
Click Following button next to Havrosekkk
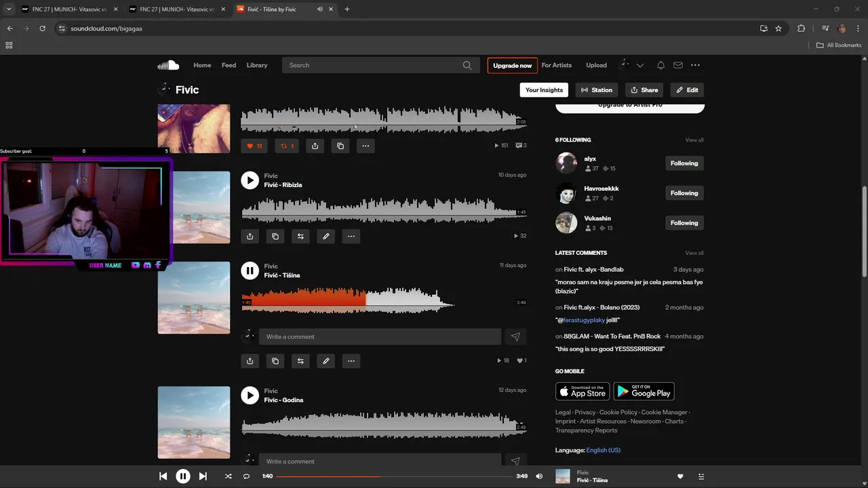(x=684, y=193)
